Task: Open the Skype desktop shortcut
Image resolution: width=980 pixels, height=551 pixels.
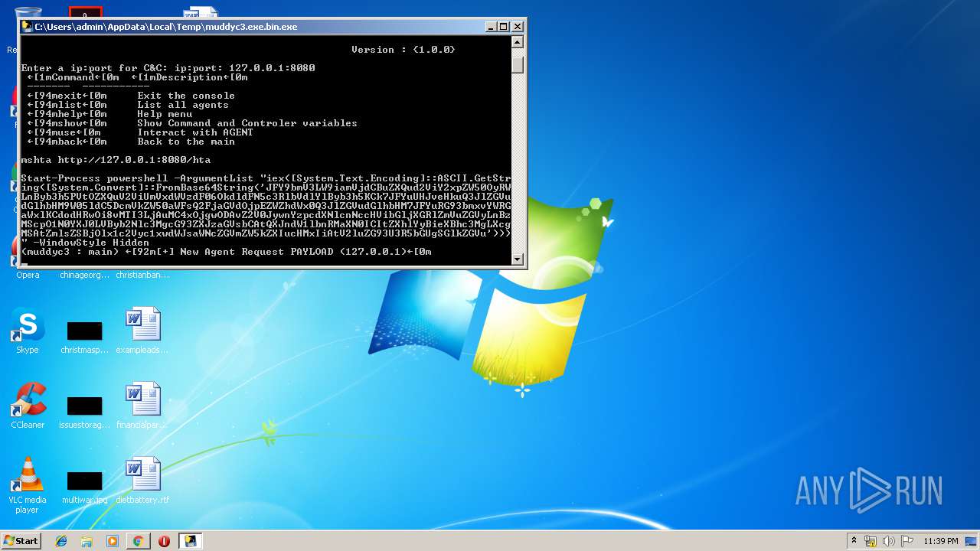Action: click(x=28, y=331)
